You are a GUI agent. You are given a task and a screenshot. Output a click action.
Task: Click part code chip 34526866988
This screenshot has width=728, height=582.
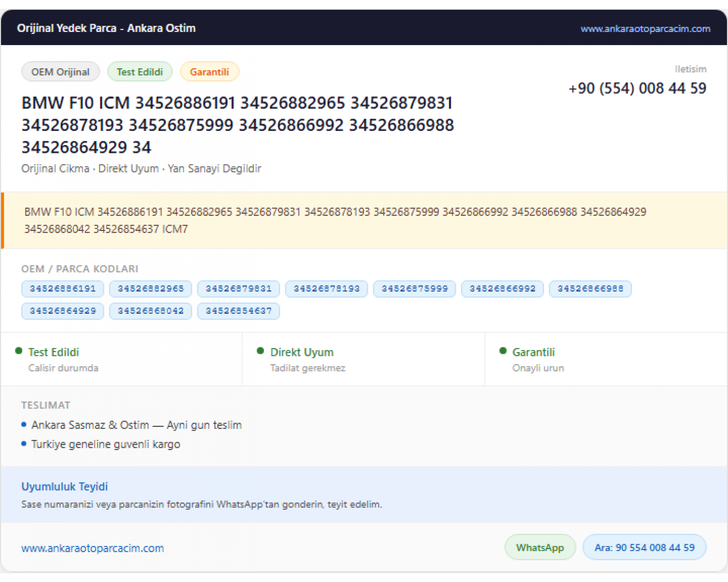pos(590,289)
